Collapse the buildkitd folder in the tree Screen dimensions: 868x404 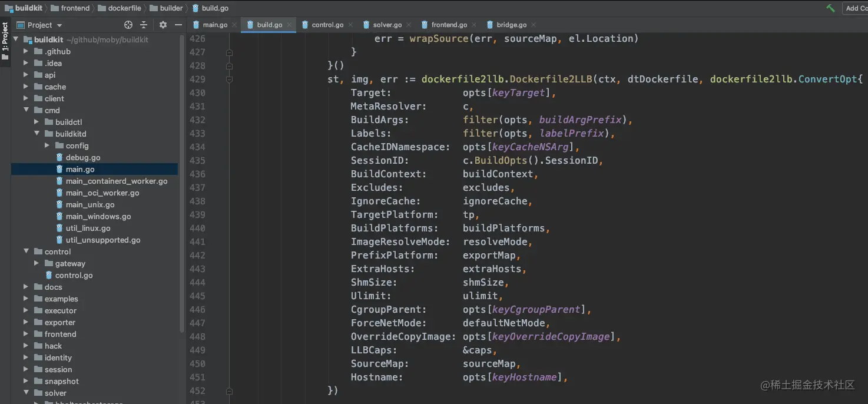[x=36, y=134]
